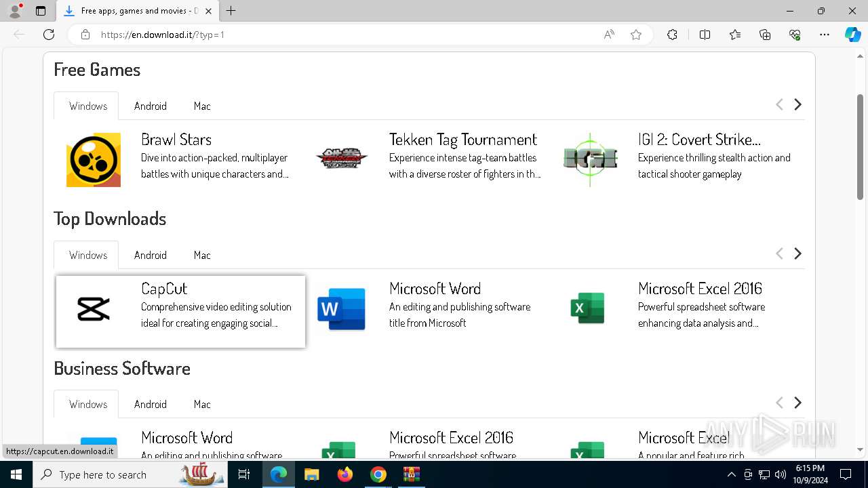Viewport: 868px width, 488px height.
Task: Open the Favorites list icon
Action: pyautogui.click(x=735, y=35)
